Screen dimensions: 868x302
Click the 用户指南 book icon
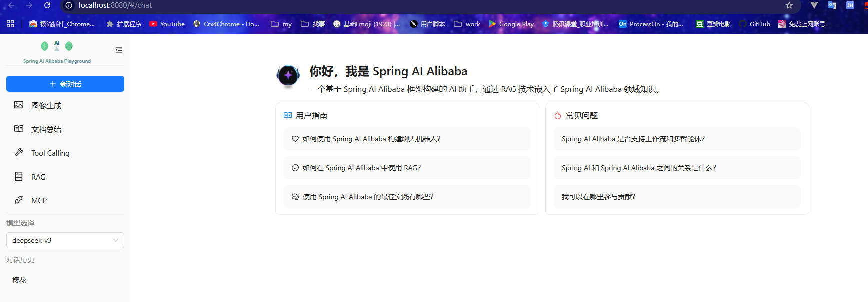288,115
